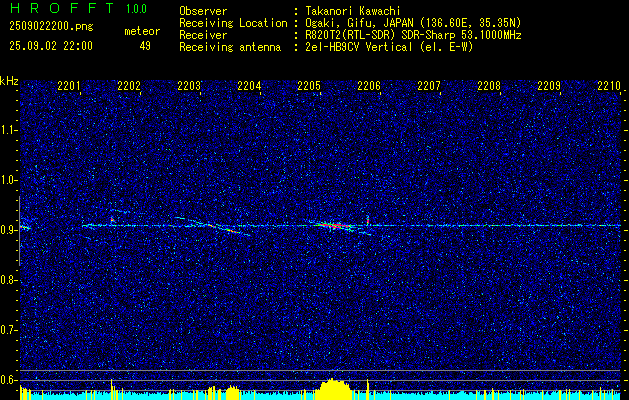Click the Receiver field label
The image size is (629, 400).
203,35
